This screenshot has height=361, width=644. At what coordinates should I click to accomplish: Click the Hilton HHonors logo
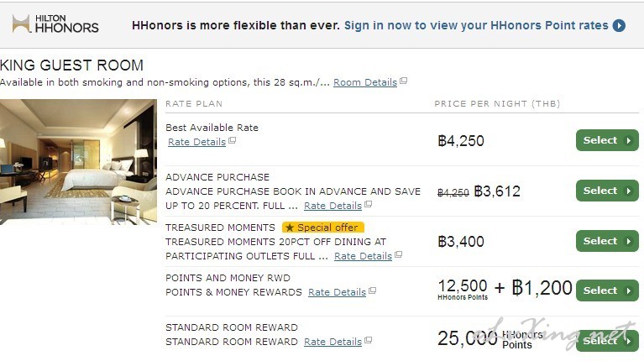[x=55, y=24]
